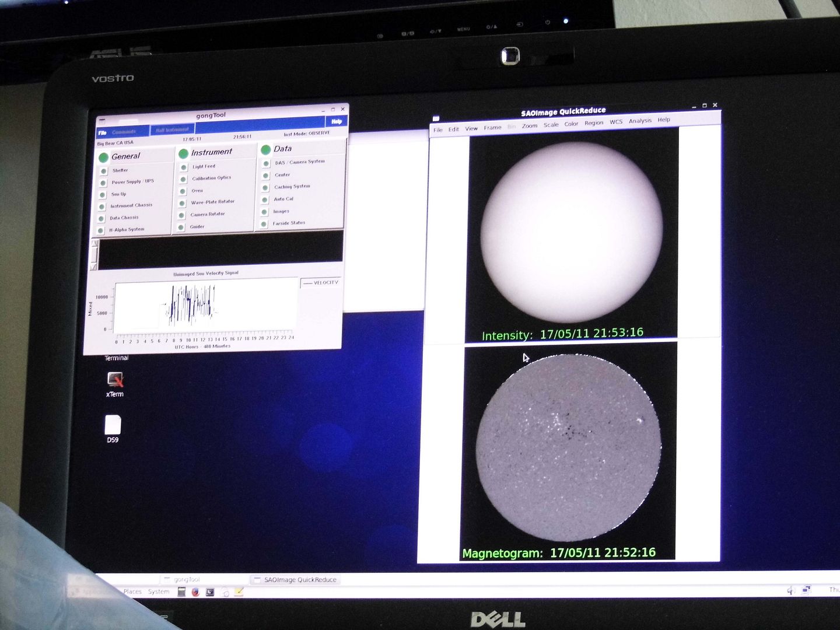Open the SAOImage Frame menu

click(x=492, y=128)
